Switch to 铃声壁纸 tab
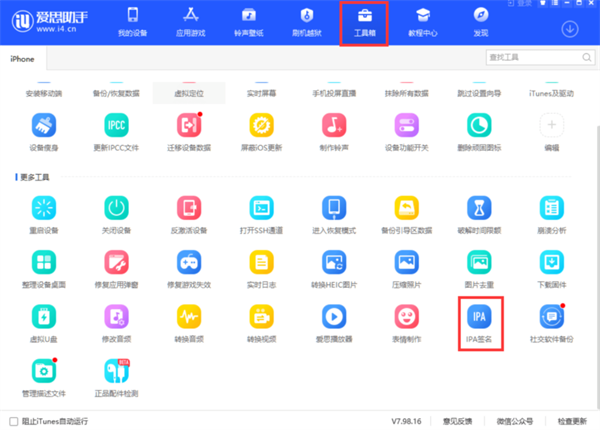600x430 pixels. 249,23
